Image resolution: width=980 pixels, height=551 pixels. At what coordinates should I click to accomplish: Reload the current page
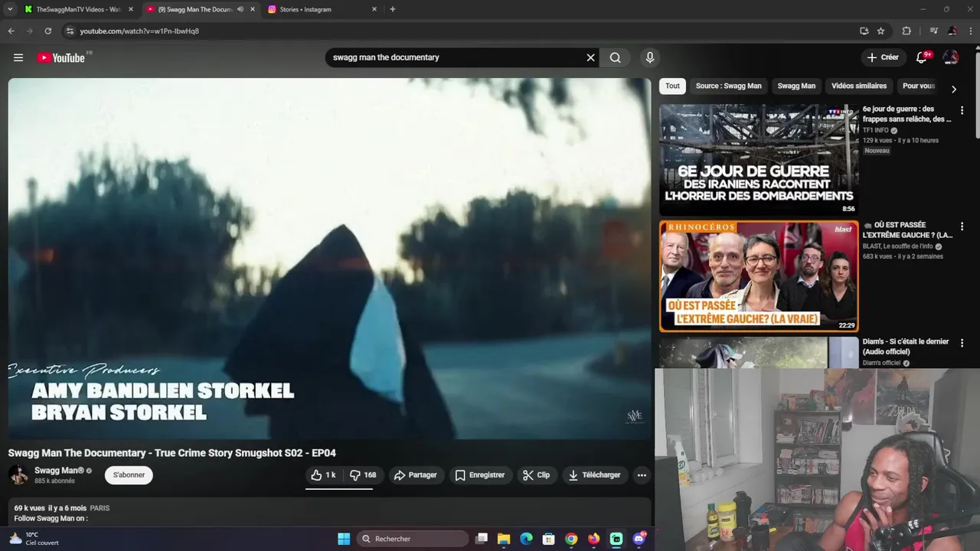pos(47,31)
